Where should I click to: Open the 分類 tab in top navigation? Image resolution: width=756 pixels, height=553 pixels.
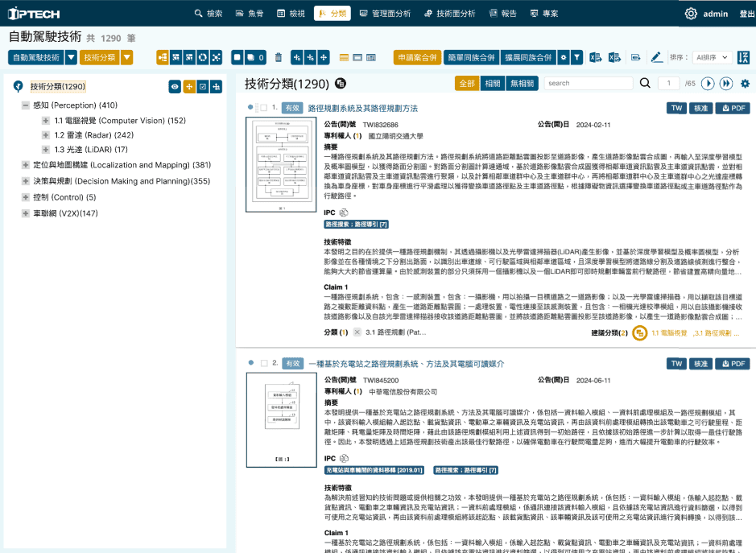(x=332, y=14)
